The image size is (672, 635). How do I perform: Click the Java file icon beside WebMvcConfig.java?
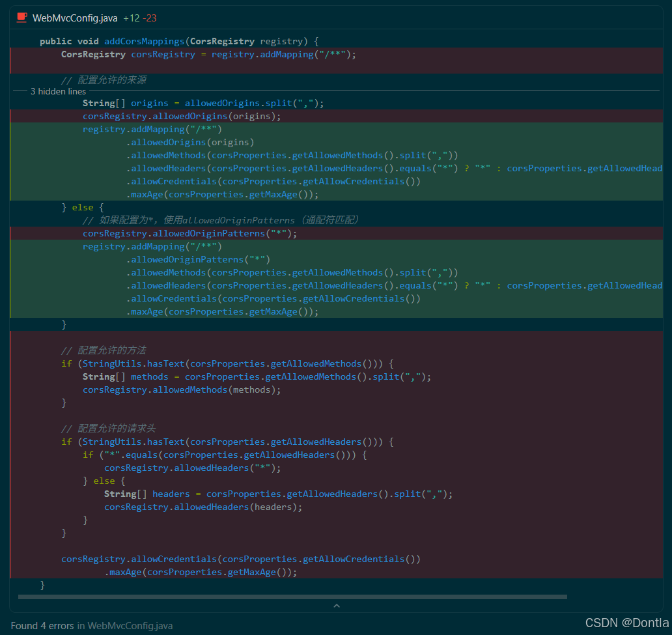coord(22,18)
